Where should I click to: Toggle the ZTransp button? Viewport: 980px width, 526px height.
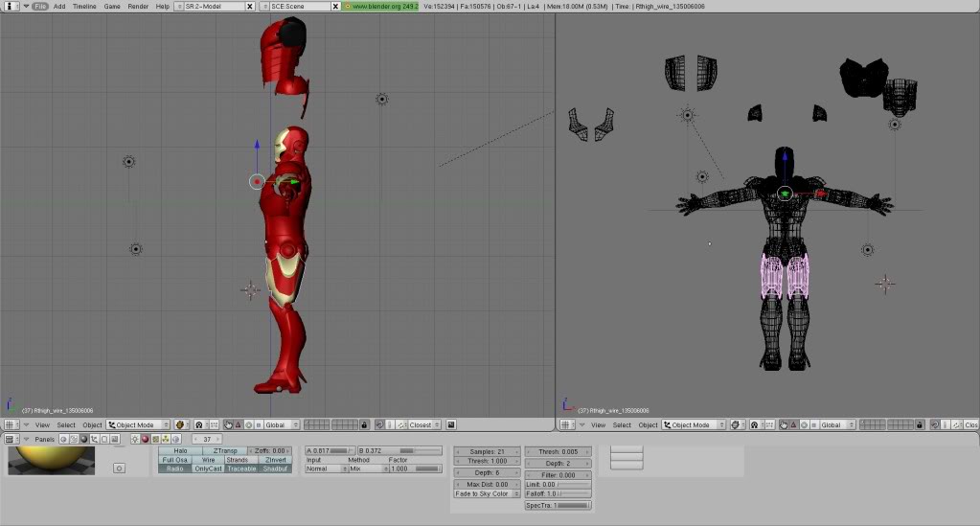click(x=225, y=451)
